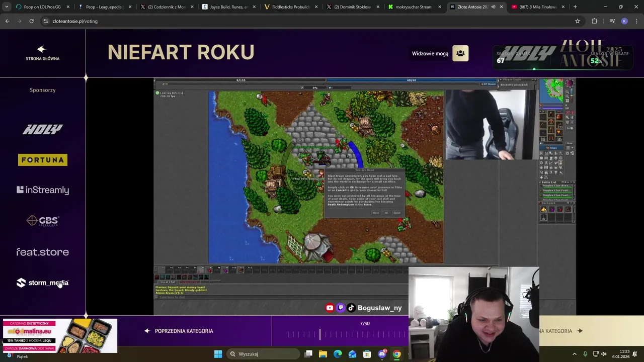Open Malina.eu catering ad banner
This screenshot has height=362, width=644.
click(x=60, y=336)
